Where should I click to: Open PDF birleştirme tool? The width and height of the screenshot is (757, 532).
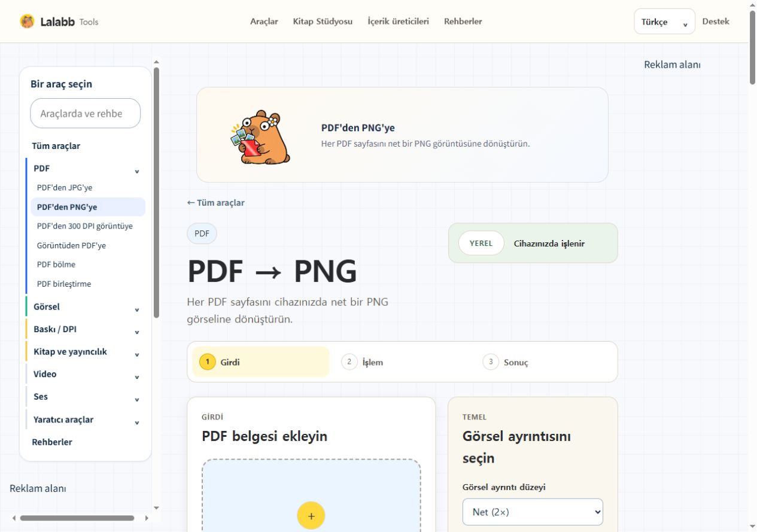pyautogui.click(x=88, y=284)
